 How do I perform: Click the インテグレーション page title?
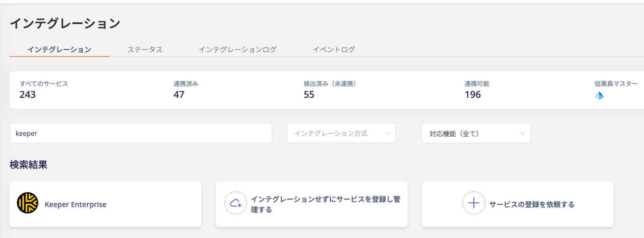click(65, 23)
